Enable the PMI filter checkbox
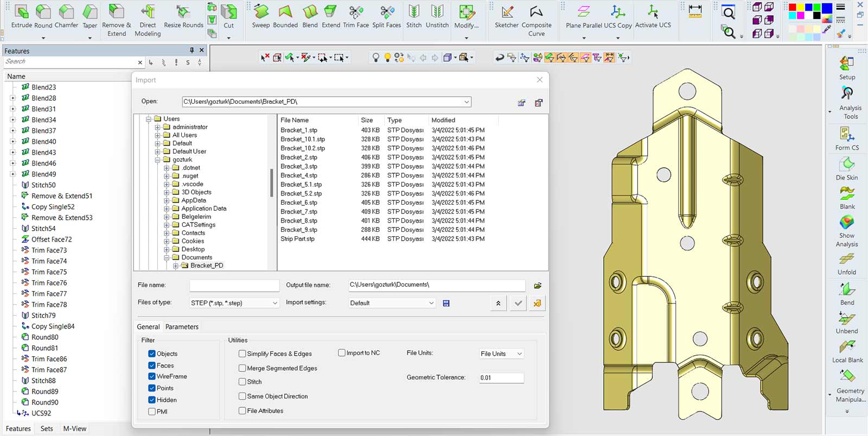868x436 pixels. pyautogui.click(x=152, y=412)
